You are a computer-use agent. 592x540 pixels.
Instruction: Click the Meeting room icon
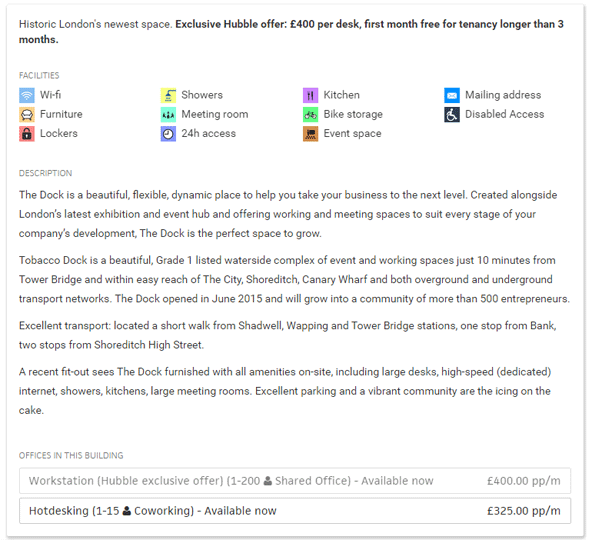(x=168, y=114)
